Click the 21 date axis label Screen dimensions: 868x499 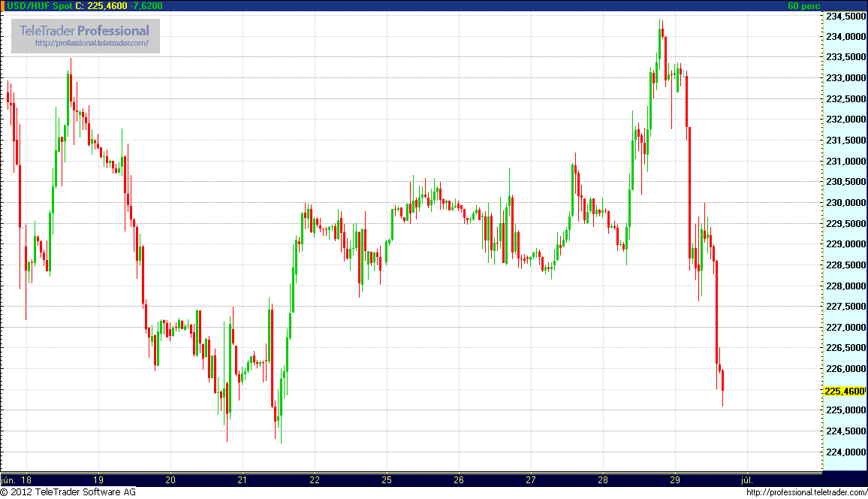click(x=243, y=480)
